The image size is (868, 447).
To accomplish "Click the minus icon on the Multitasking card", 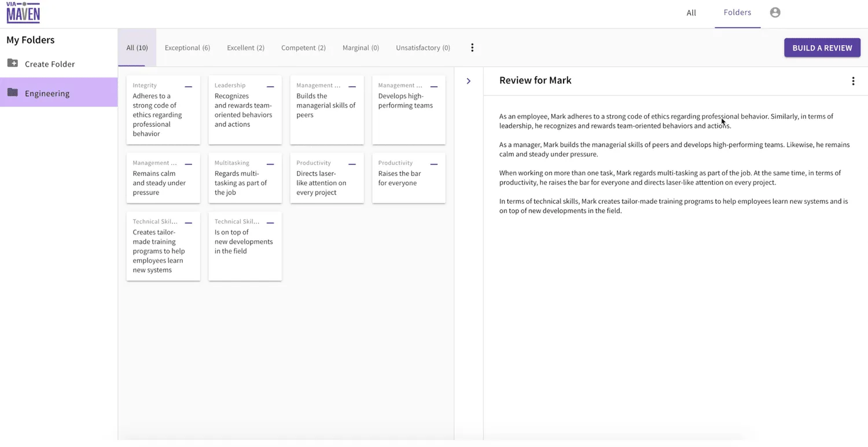I will 270,163.
